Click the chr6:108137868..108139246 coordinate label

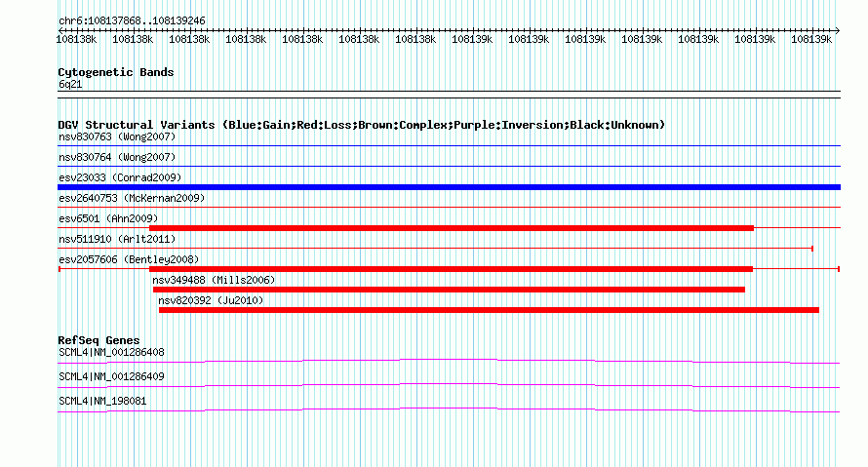click(x=132, y=20)
